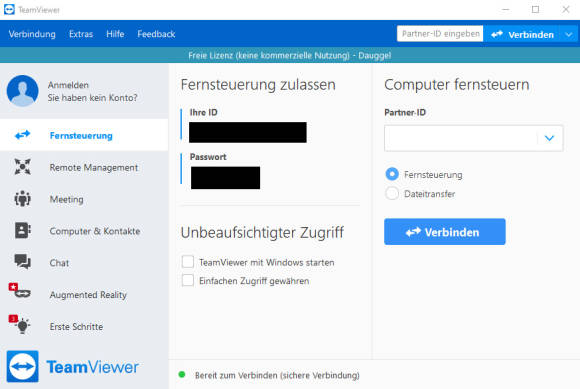Close the TeamViewer window
Image resolution: width=580 pixels, height=389 pixels.
566,10
